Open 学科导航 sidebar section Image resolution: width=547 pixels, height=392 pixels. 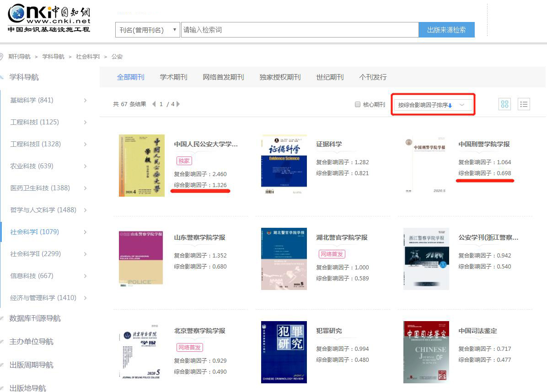pyautogui.click(x=24, y=77)
